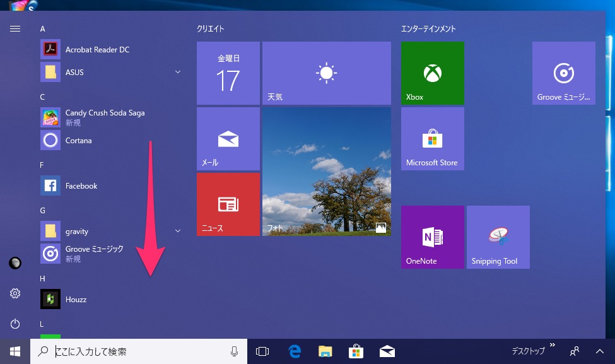Viewport: 615px width, 364px height.
Task: Click the Windows Start button
Action: point(15,351)
